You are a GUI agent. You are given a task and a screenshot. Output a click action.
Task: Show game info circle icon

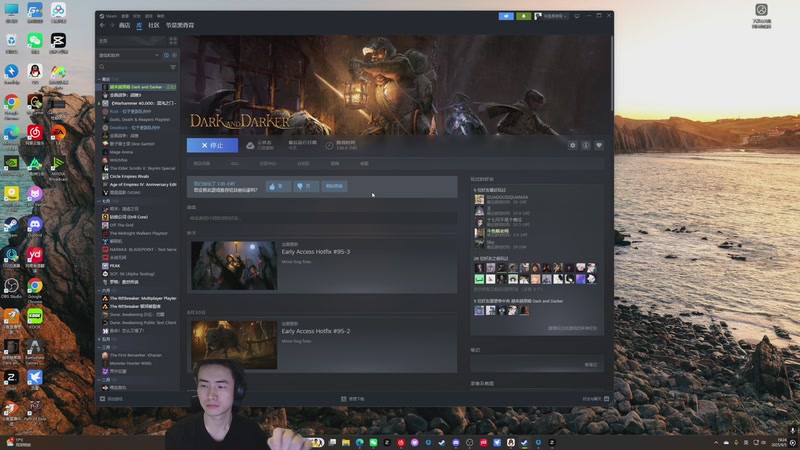click(586, 145)
